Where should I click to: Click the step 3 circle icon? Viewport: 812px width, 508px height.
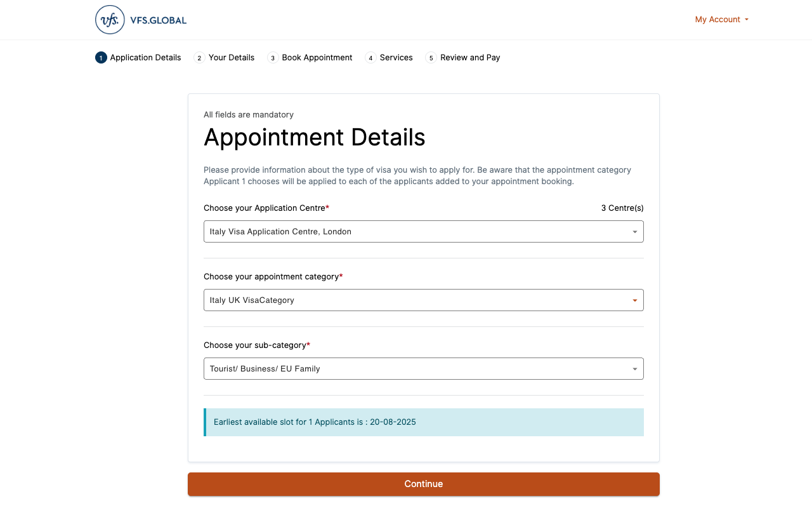[x=272, y=57]
